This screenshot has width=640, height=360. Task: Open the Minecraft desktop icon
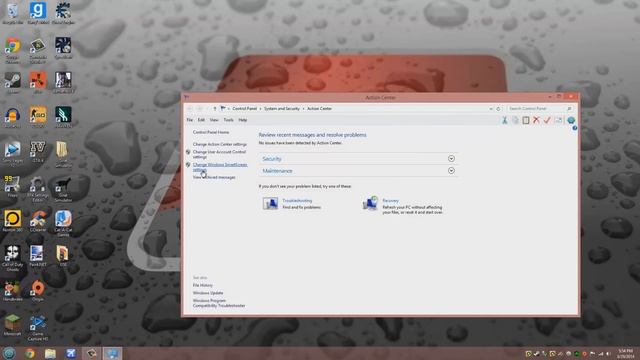point(13,325)
